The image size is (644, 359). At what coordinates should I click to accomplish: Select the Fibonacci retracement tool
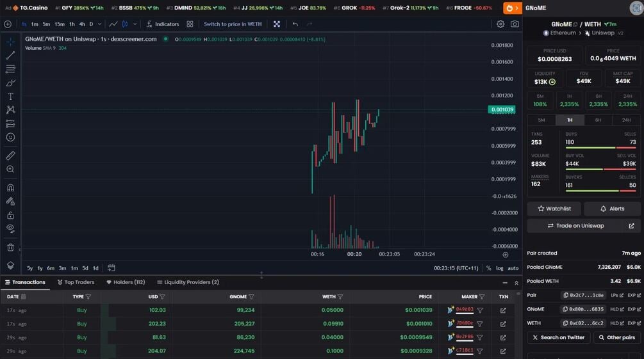tap(10, 69)
